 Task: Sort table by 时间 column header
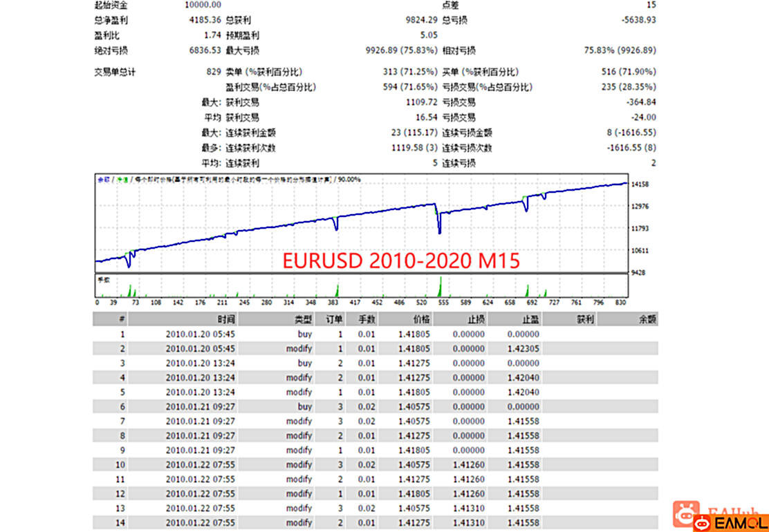[225, 319]
